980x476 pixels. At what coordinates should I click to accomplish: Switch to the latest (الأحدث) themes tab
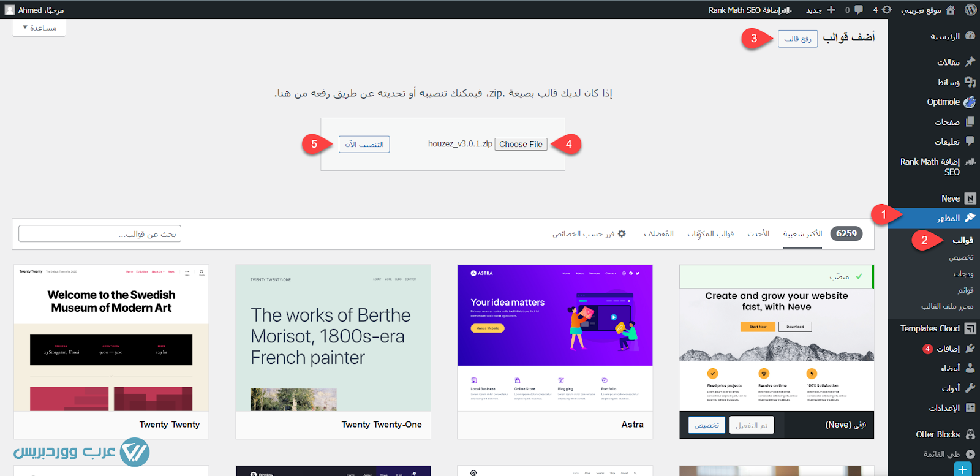[758, 234]
